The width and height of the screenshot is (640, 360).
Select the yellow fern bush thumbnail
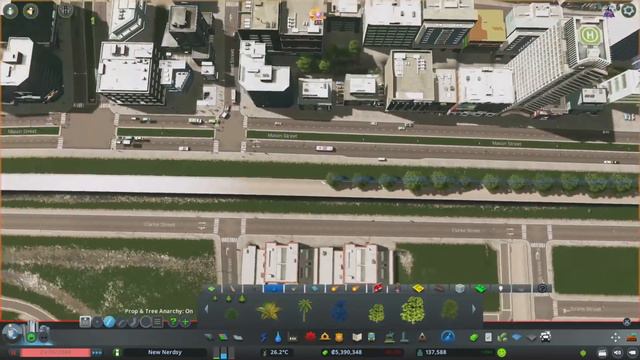coord(268,311)
